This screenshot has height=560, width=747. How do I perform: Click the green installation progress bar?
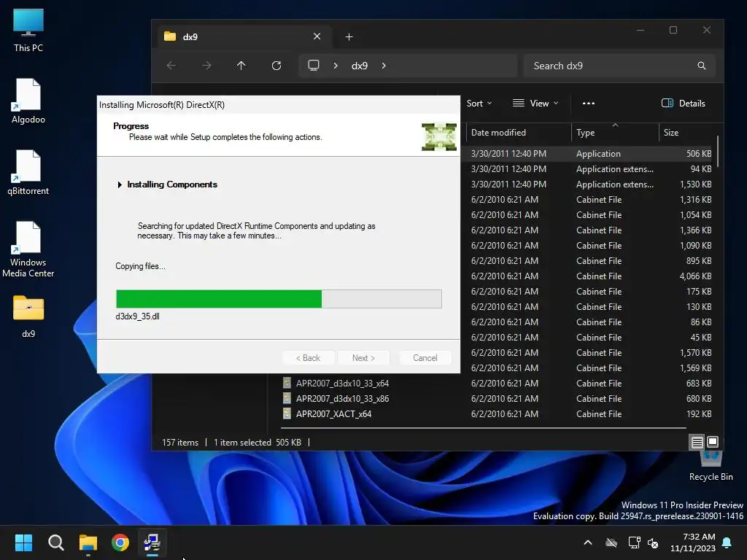(x=279, y=299)
